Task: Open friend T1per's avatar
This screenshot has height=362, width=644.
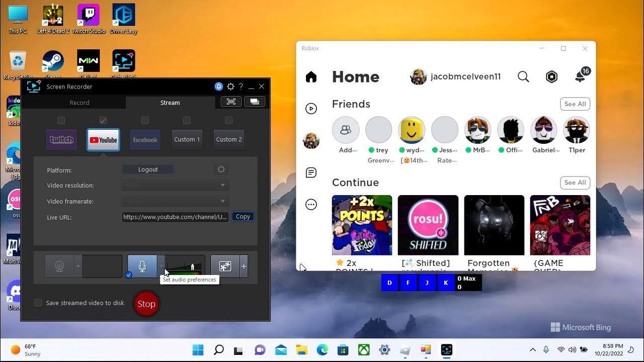Action: [x=577, y=130]
